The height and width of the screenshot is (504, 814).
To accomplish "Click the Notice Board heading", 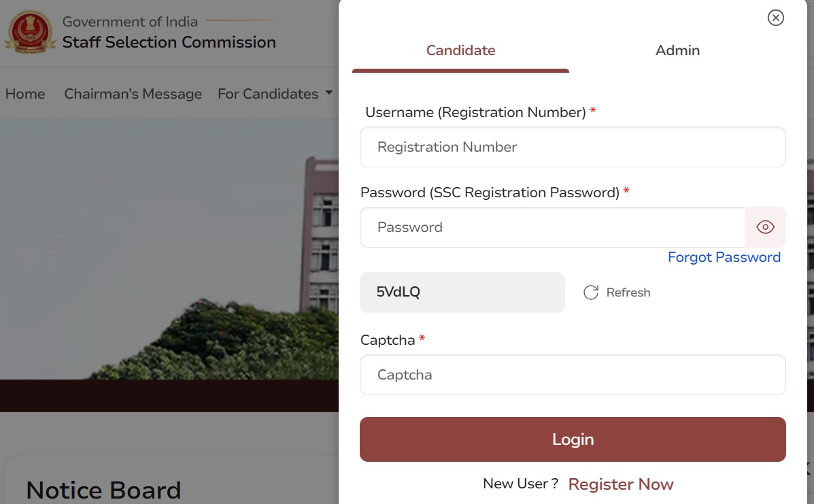I will point(103,490).
